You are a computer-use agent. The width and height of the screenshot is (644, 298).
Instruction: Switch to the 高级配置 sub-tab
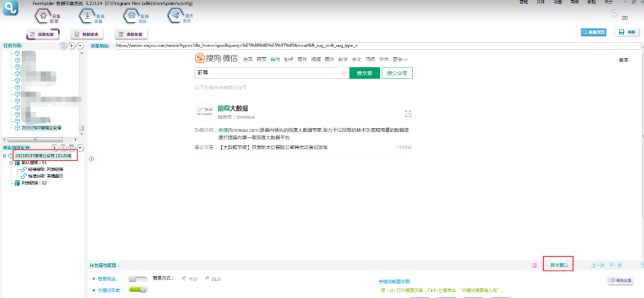click(131, 35)
